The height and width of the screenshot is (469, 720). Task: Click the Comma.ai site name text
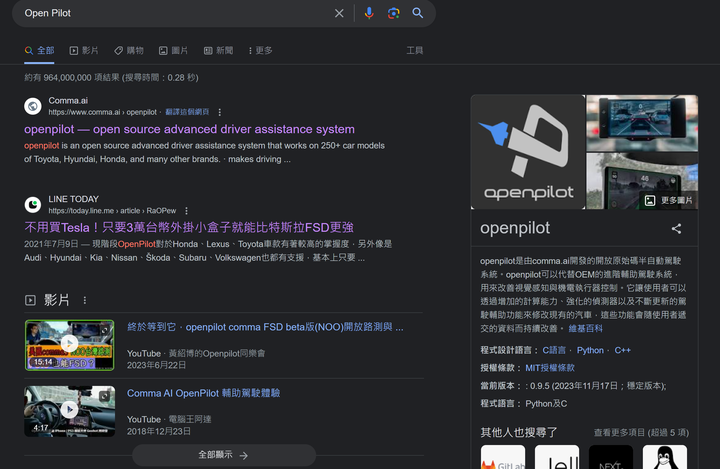[x=68, y=101]
